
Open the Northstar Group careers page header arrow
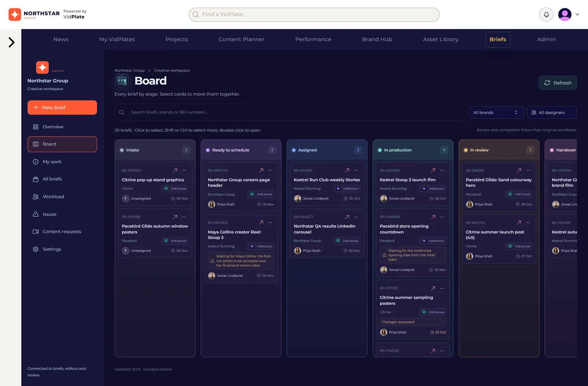[x=261, y=170]
